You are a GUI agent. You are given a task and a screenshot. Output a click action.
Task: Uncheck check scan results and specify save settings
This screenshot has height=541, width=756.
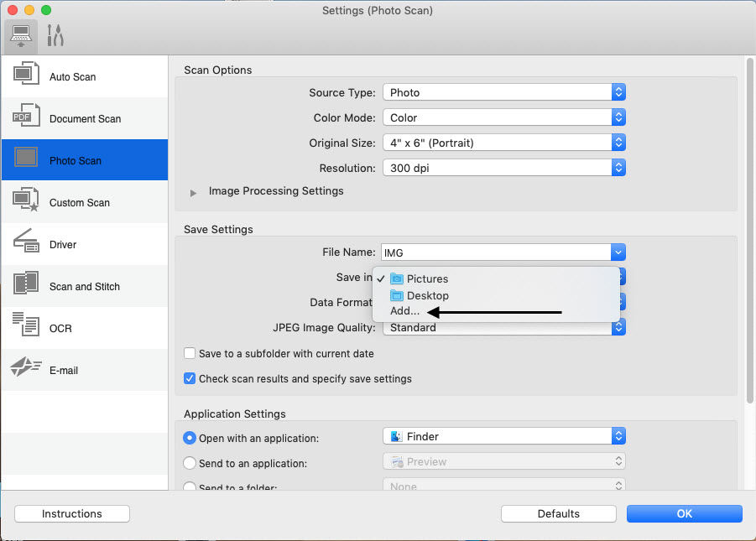click(x=189, y=378)
